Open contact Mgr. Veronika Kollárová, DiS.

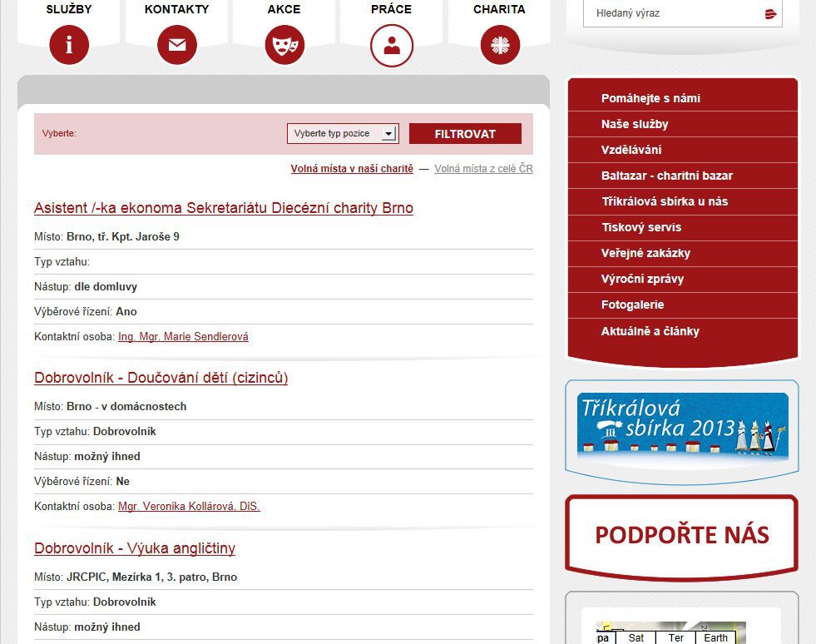click(189, 506)
